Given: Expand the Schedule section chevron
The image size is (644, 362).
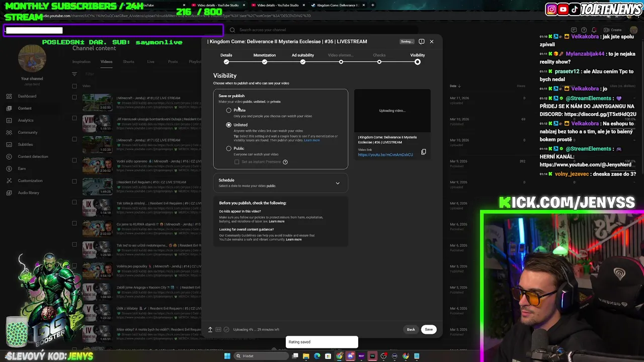Looking at the screenshot, I should tap(338, 183).
